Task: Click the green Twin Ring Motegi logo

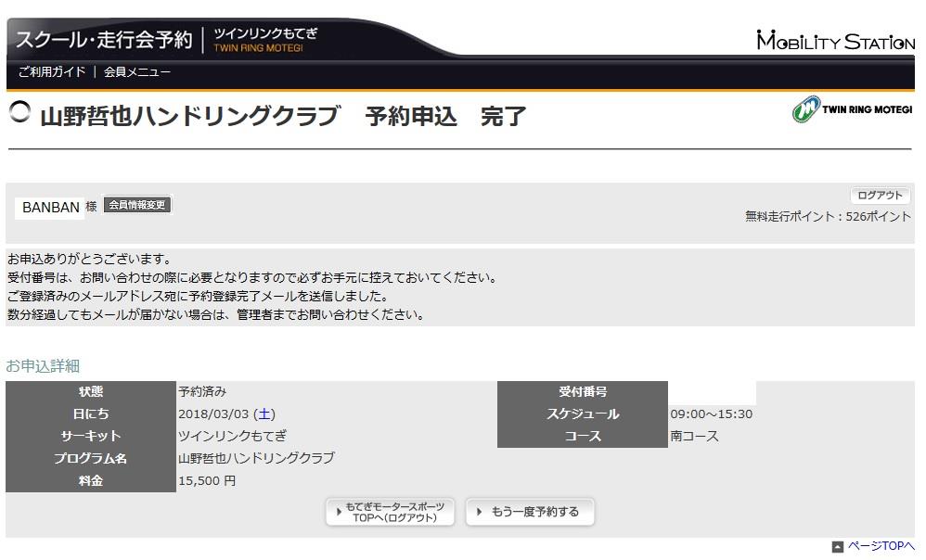Action: [x=852, y=109]
